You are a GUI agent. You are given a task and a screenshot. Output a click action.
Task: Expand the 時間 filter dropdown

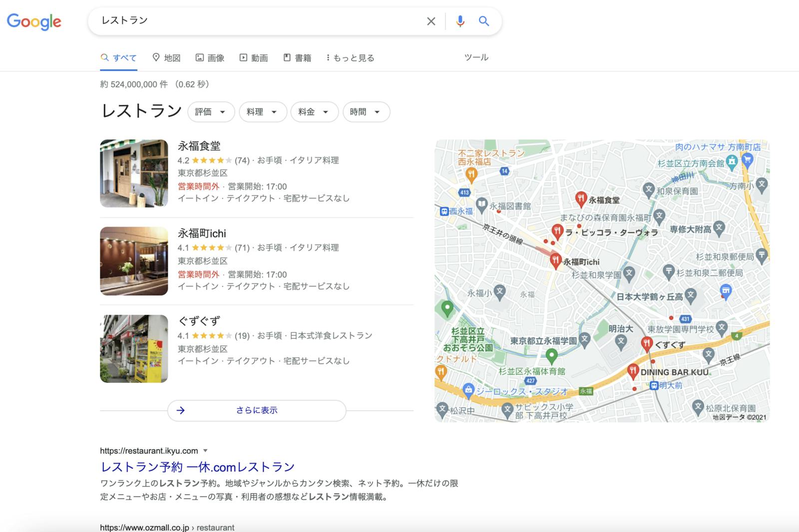tap(366, 112)
